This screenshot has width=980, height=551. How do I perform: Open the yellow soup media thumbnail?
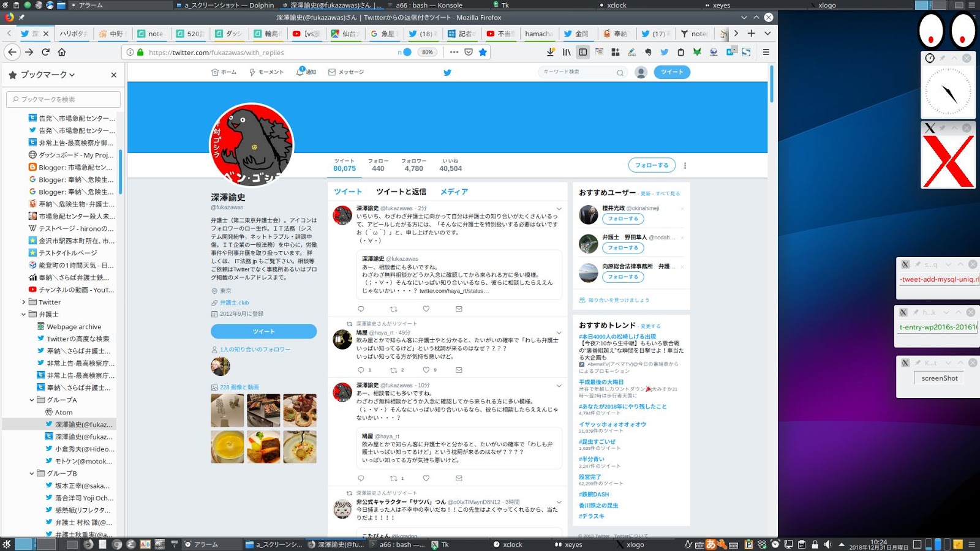pyautogui.click(x=227, y=447)
